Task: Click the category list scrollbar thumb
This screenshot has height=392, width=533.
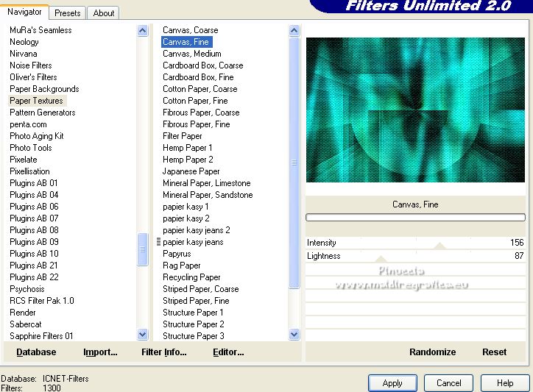Action: click(x=142, y=249)
